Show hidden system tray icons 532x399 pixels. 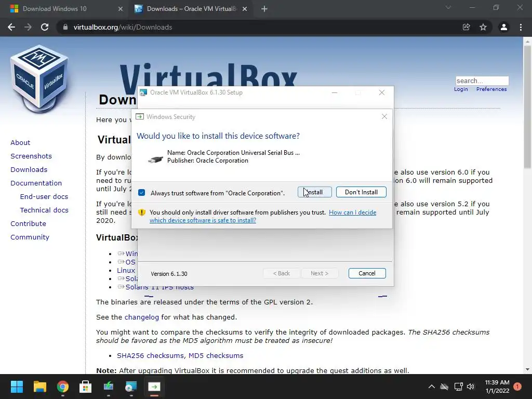[431, 387]
